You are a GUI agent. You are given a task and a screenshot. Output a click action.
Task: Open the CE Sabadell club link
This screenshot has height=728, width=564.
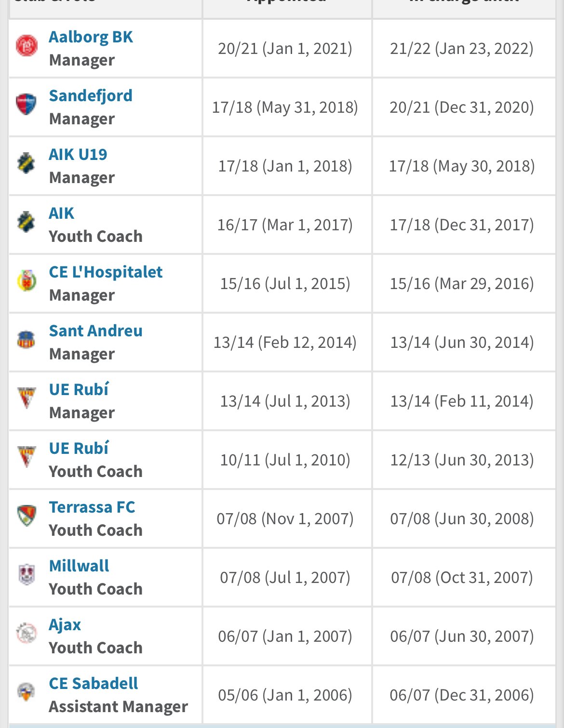coord(93,684)
